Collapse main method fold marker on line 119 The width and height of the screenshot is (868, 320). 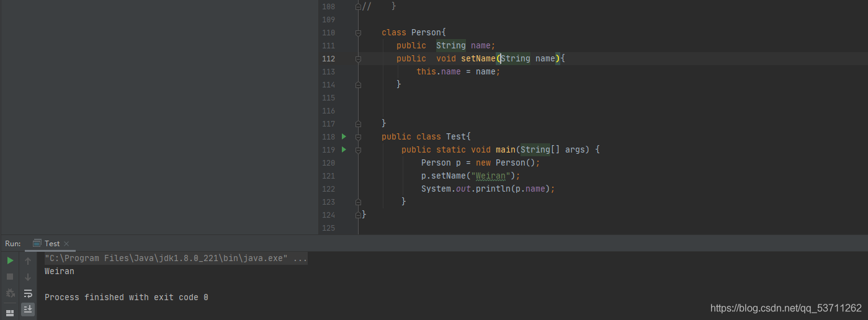(x=358, y=149)
